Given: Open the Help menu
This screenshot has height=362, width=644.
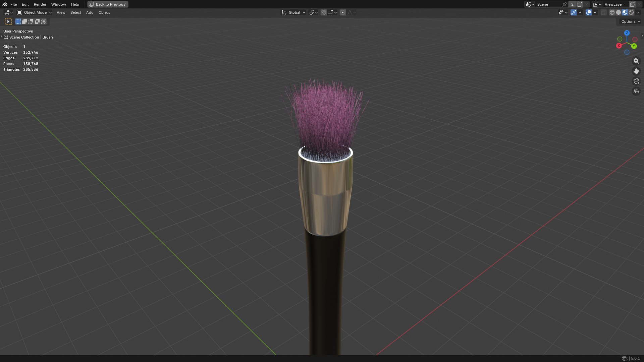Looking at the screenshot, I should point(75,4).
